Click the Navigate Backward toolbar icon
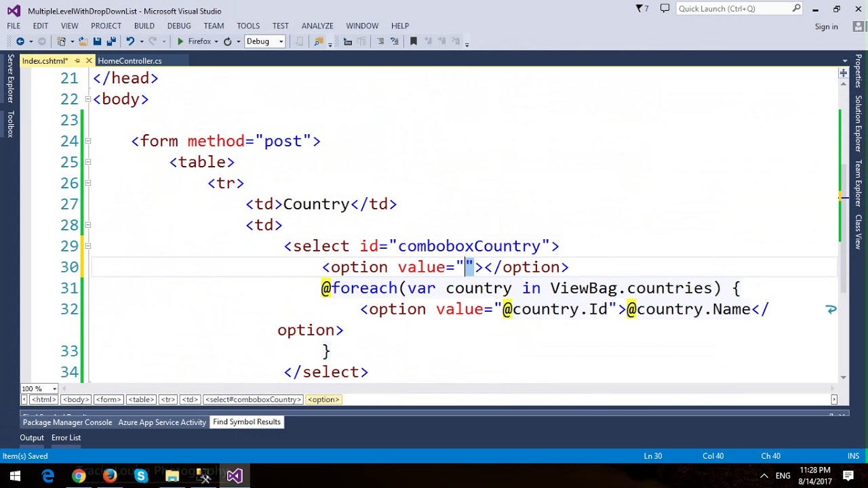 click(x=20, y=41)
